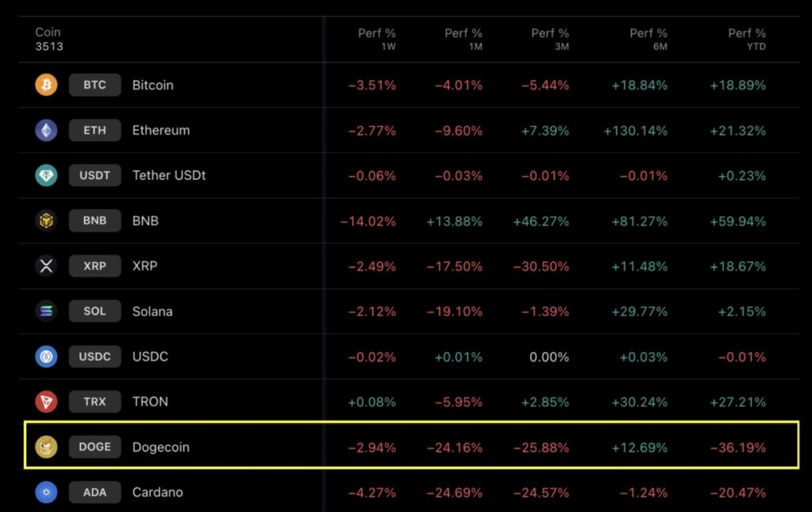The width and height of the screenshot is (812, 512).
Task: Click the Cardano logo icon
Action: coord(47,492)
